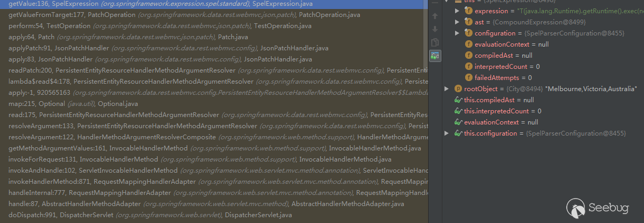Select the invokeForRequest:131 frame
The image size is (644, 223).
click(x=213, y=159)
